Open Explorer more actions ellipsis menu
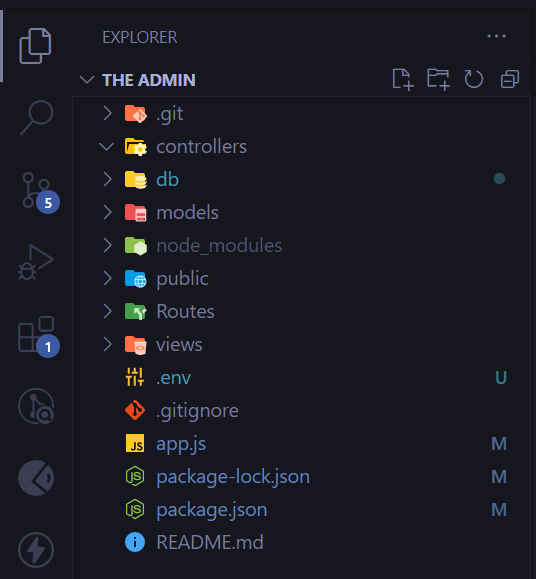Image resolution: width=536 pixels, height=579 pixels. pos(497,36)
